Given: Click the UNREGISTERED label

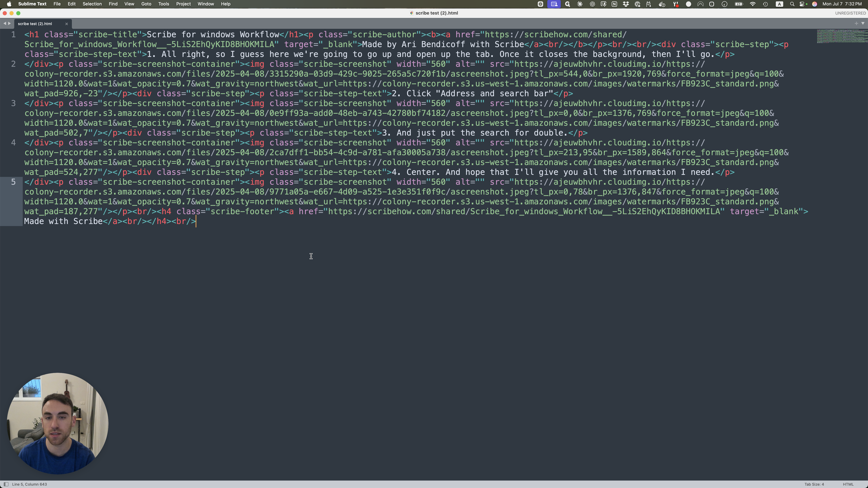Looking at the screenshot, I should pos(850,13).
